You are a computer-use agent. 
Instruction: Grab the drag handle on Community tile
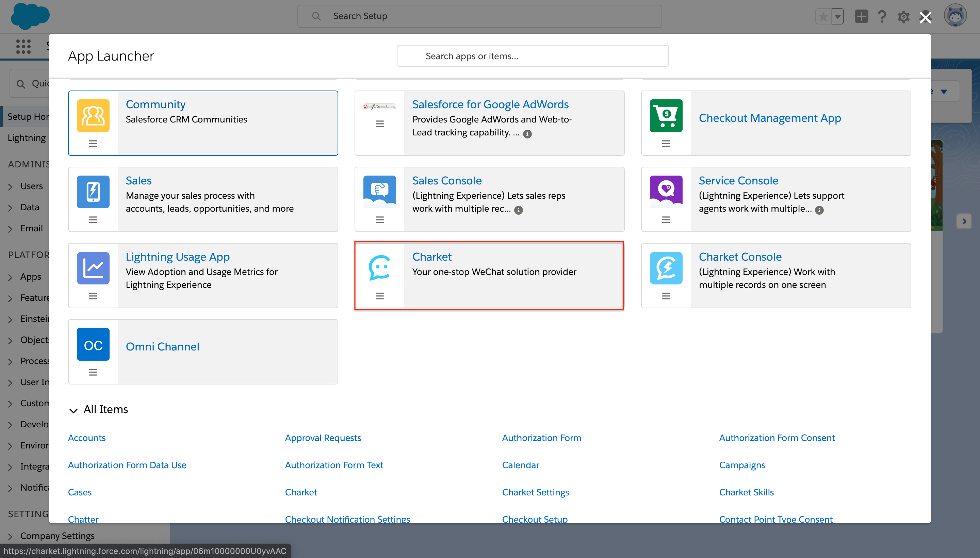click(93, 143)
